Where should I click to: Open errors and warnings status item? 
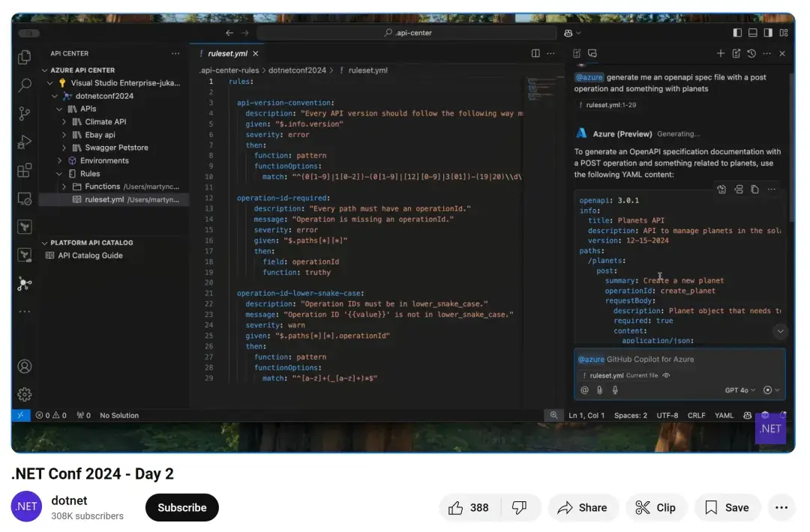51,415
